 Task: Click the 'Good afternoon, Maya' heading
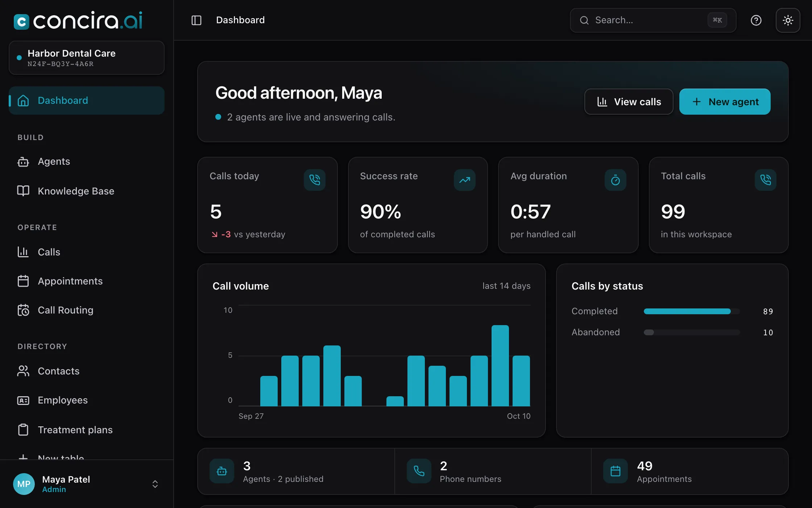click(299, 93)
